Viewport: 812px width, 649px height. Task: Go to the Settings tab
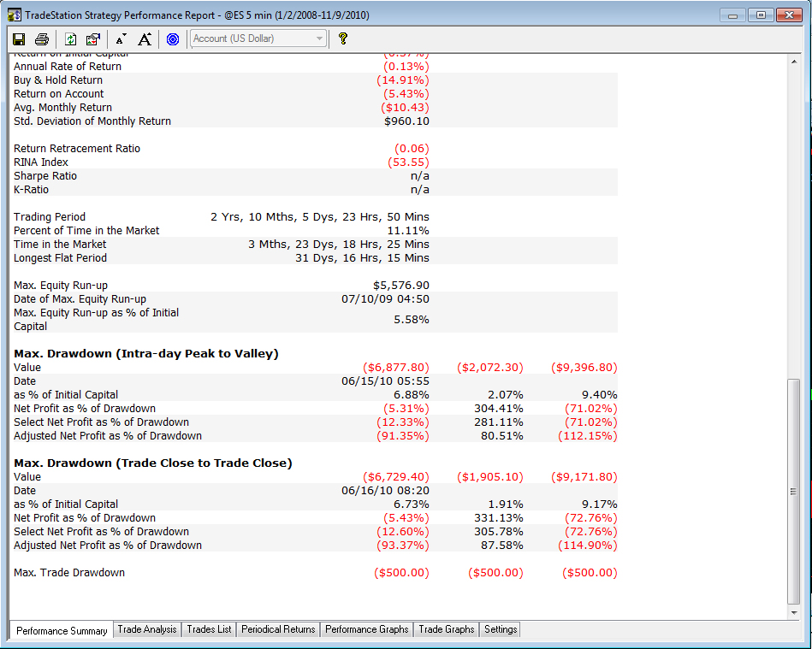click(501, 629)
